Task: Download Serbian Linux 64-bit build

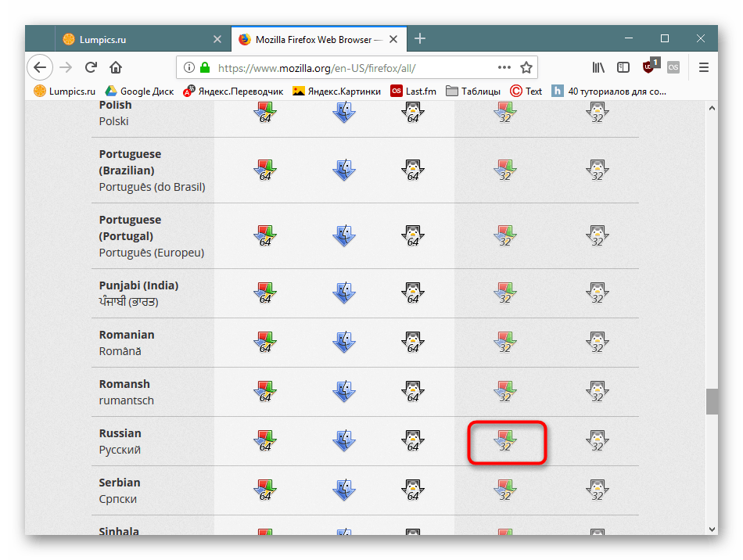Action: (413, 490)
